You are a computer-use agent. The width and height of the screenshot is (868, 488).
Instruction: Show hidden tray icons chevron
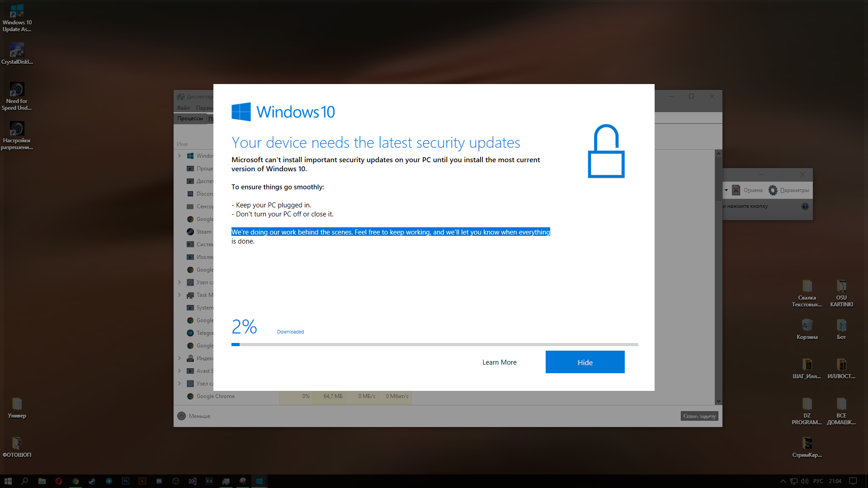[x=783, y=481]
